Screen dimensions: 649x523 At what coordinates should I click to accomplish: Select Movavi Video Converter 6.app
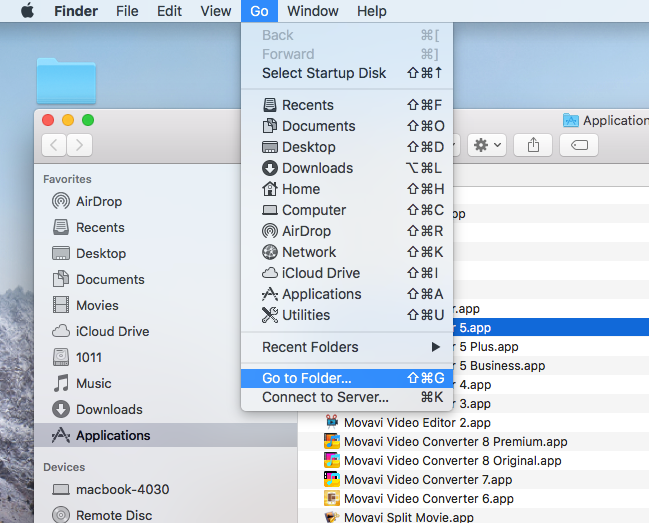pos(474,499)
